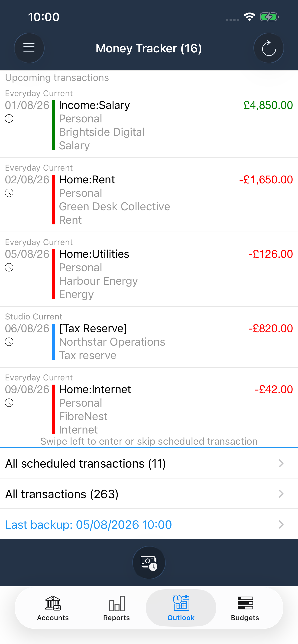The width and height of the screenshot is (298, 644).
Task: Select the Income:Salary transaction
Action: tap(149, 120)
